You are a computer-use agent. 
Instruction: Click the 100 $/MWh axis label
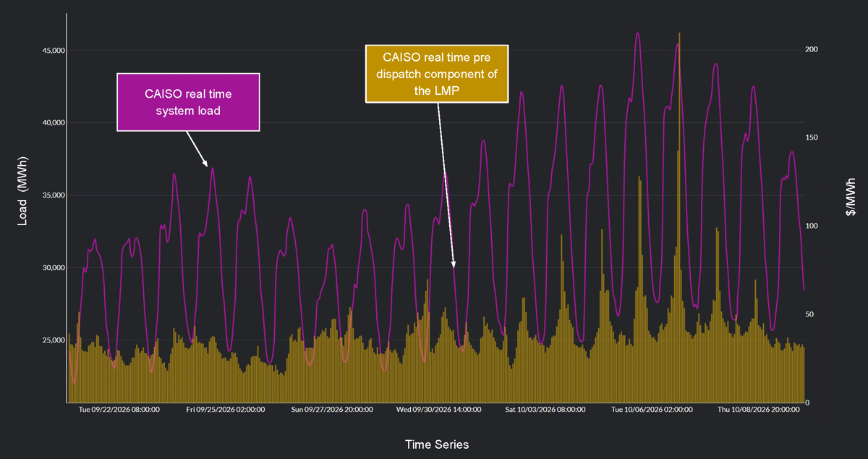[x=812, y=226]
